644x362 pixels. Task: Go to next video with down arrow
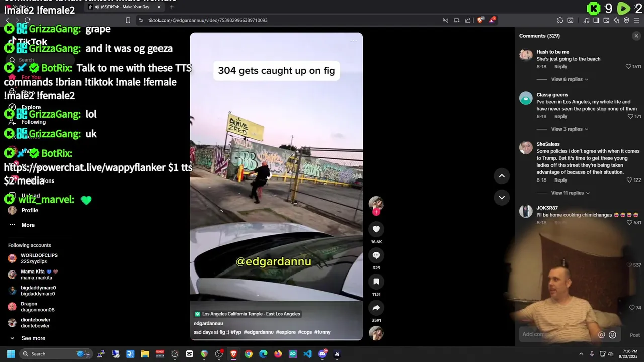tap(502, 198)
